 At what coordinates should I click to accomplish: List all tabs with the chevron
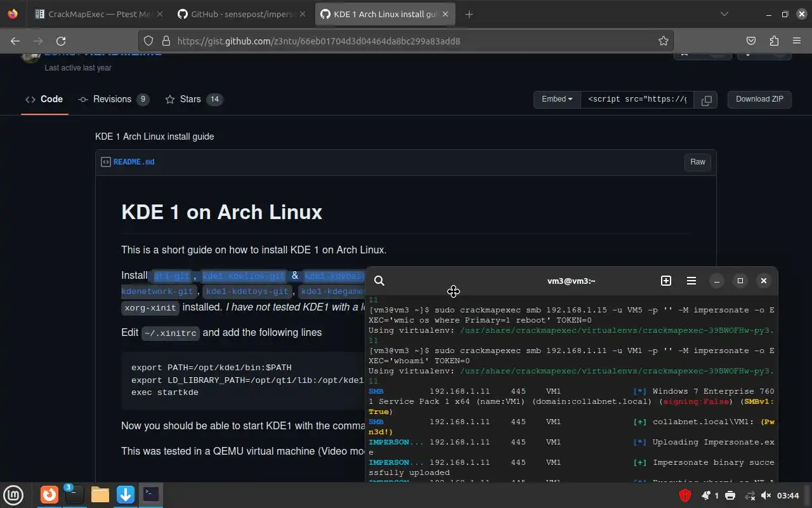pos(724,14)
